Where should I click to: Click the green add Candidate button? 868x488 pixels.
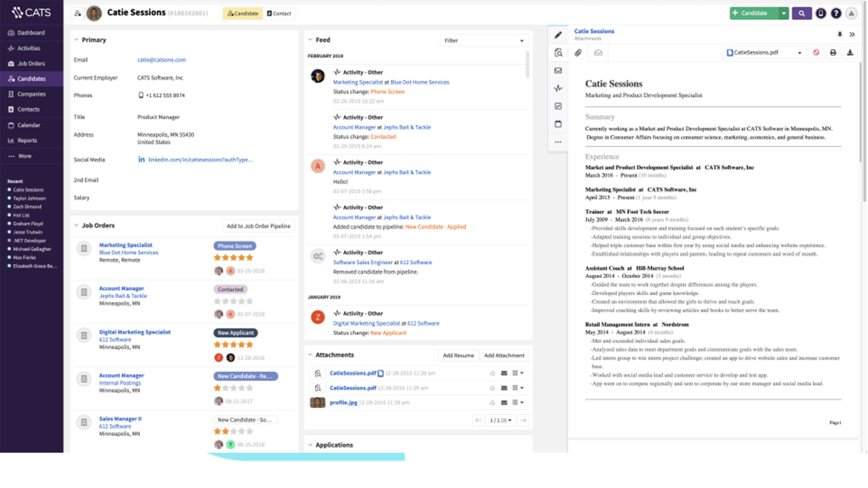click(x=753, y=13)
